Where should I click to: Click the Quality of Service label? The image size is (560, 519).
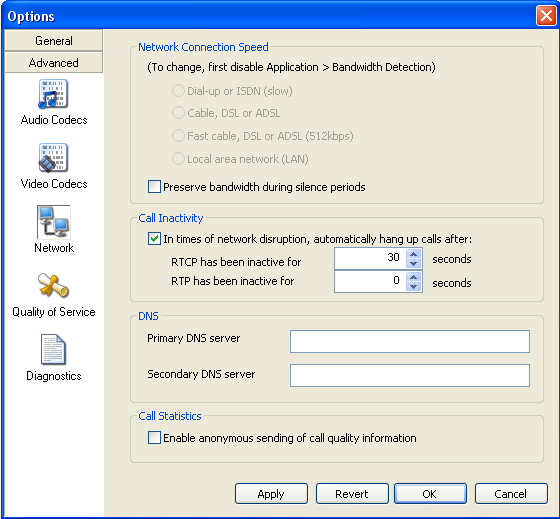tap(54, 312)
